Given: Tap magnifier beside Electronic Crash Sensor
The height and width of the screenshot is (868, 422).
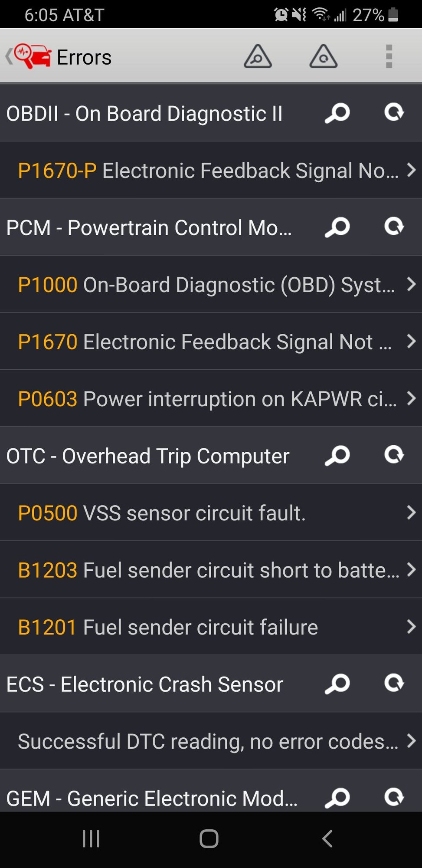Looking at the screenshot, I should point(337,684).
